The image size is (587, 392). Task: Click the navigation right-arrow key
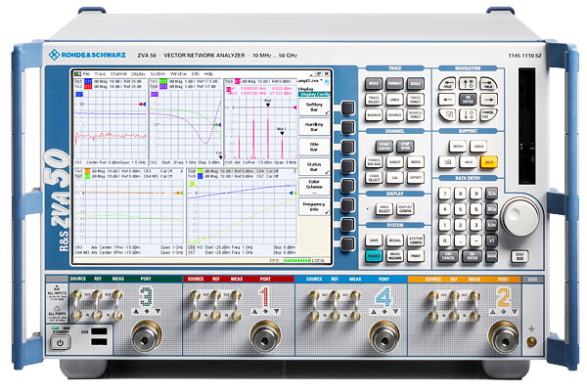488,99
